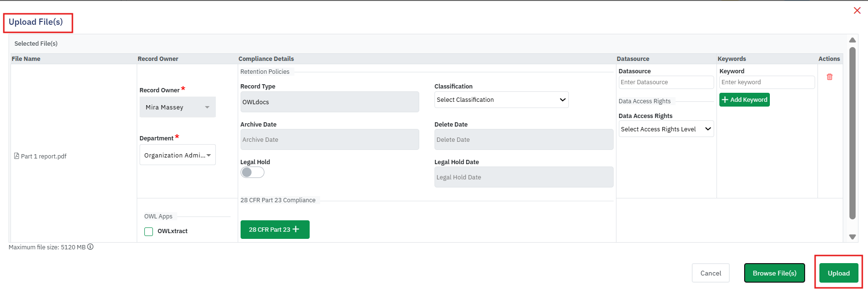The height and width of the screenshot is (295, 868).
Task: Click the Legal Hold Date field
Action: tap(524, 177)
